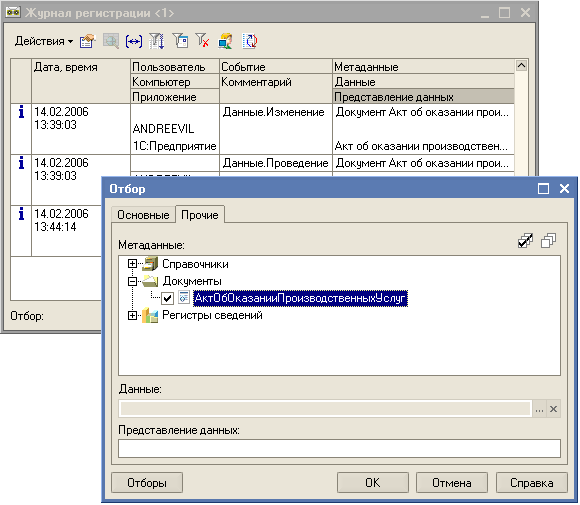Click the Данные.Изменение event cell
This screenshot has width=580, height=505.
click(276, 112)
